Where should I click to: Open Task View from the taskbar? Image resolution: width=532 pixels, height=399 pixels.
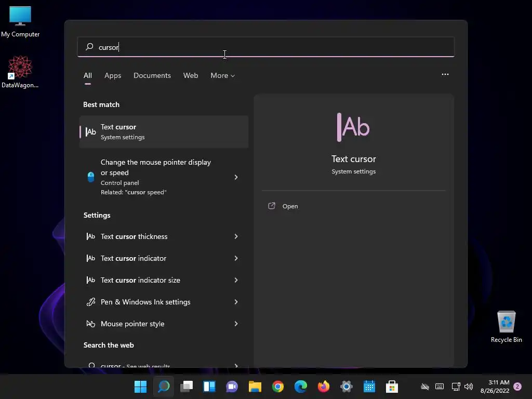[187, 387]
